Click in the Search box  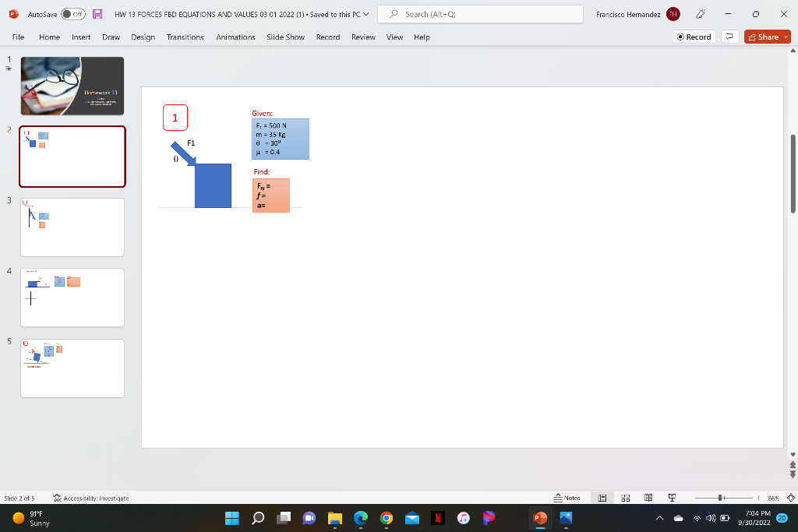coord(480,14)
